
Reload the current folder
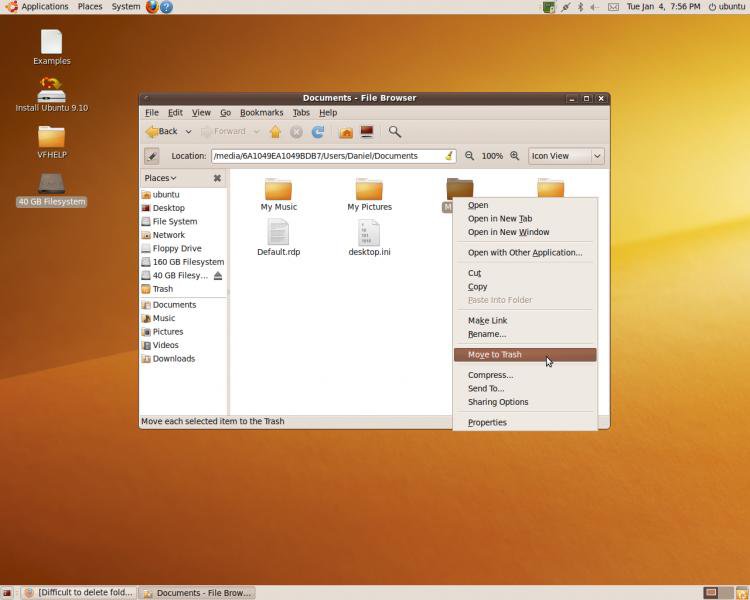[x=318, y=132]
